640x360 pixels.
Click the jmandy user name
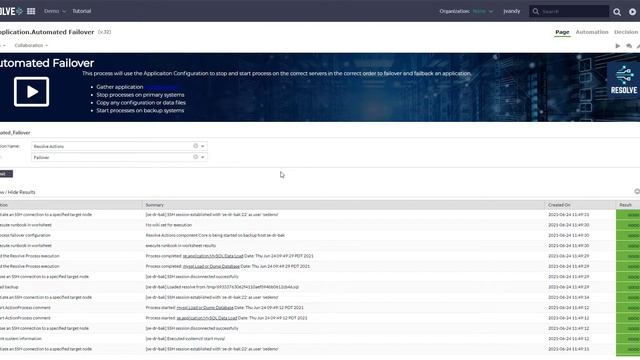point(511,11)
